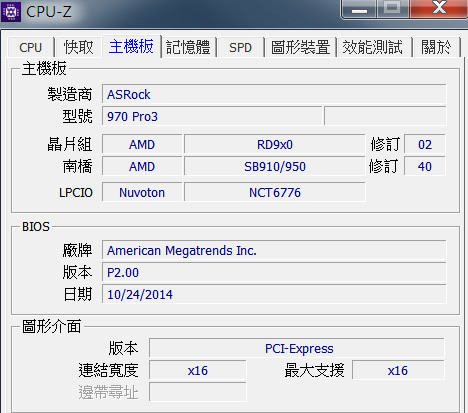Click the southbridge value SB910/950
This screenshot has width=468, height=413.
click(x=275, y=167)
